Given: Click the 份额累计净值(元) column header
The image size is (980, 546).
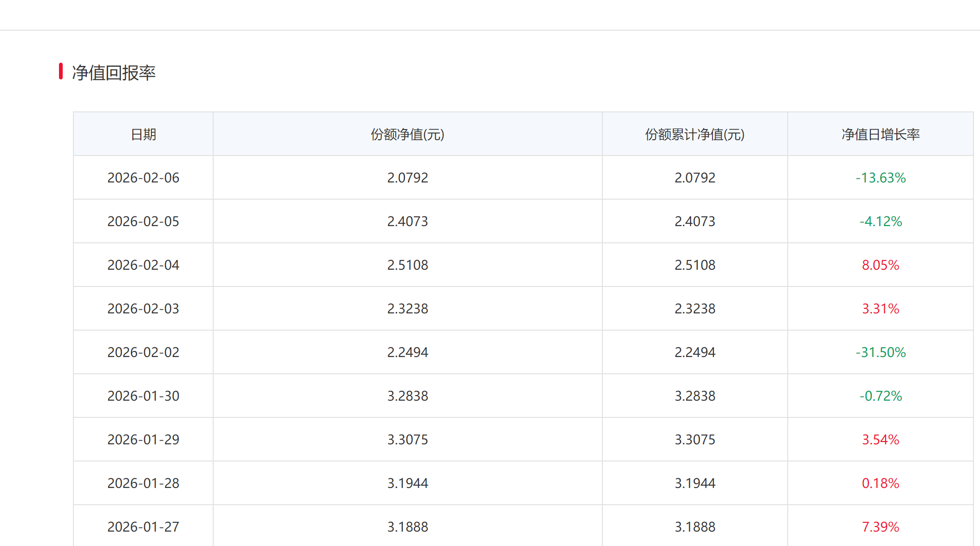Looking at the screenshot, I should tap(694, 135).
